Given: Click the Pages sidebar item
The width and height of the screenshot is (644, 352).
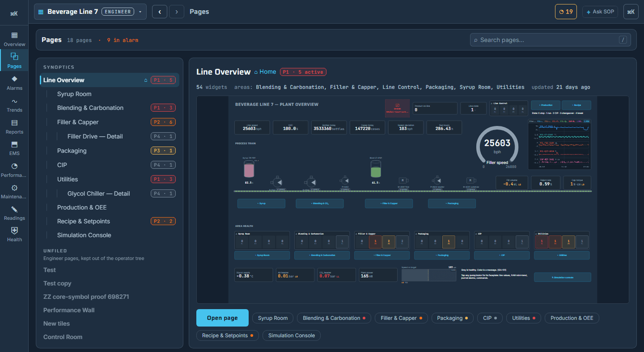Looking at the screenshot, I should click(x=14, y=61).
